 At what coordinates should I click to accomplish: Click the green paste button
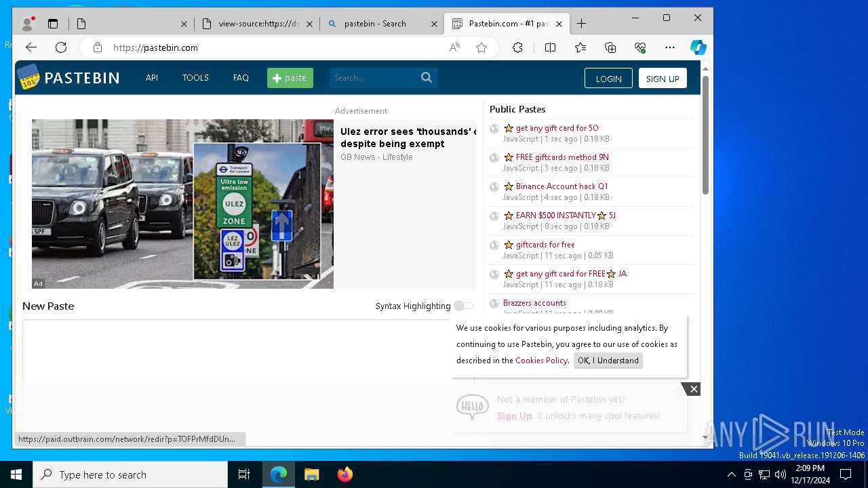pyautogui.click(x=290, y=78)
